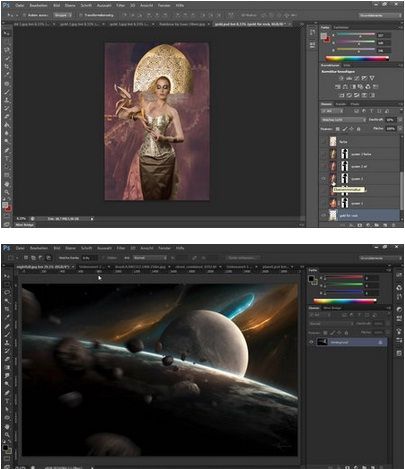The height and width of the screenshot is (469, 405).
Task: Select Hand tool in upper Photoshop window
Action: 7,184
